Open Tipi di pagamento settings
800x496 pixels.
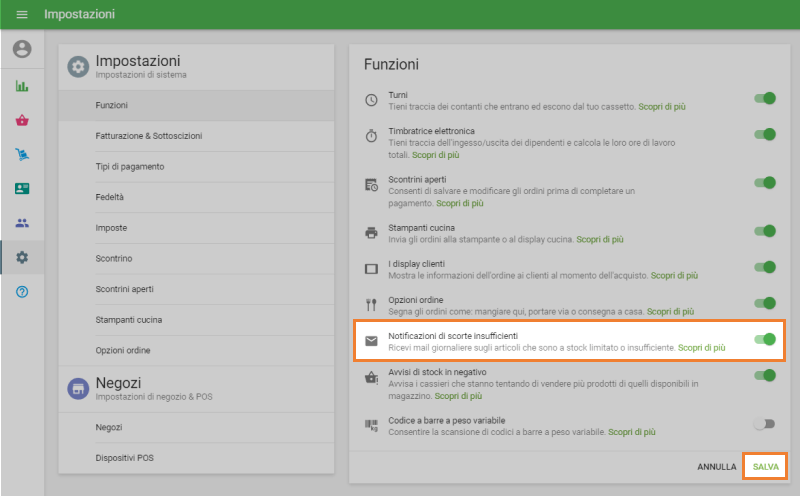coord(130,166)
